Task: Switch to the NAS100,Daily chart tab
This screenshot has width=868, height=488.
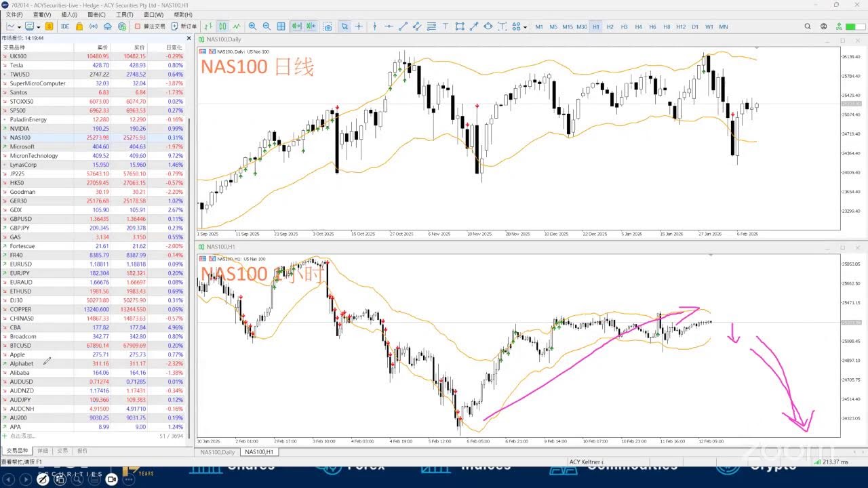Action: click(218, 452)
